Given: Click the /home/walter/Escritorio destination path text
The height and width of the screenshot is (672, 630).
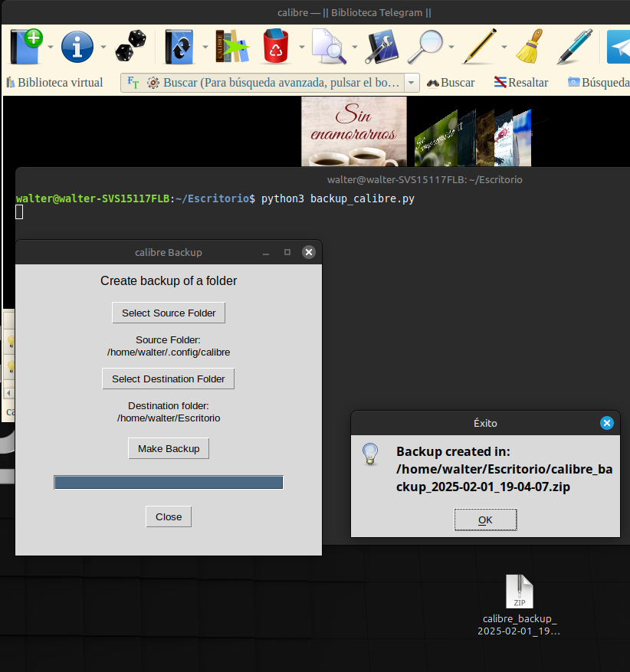Looking at the screenshot, I should (x=169, y=418).
